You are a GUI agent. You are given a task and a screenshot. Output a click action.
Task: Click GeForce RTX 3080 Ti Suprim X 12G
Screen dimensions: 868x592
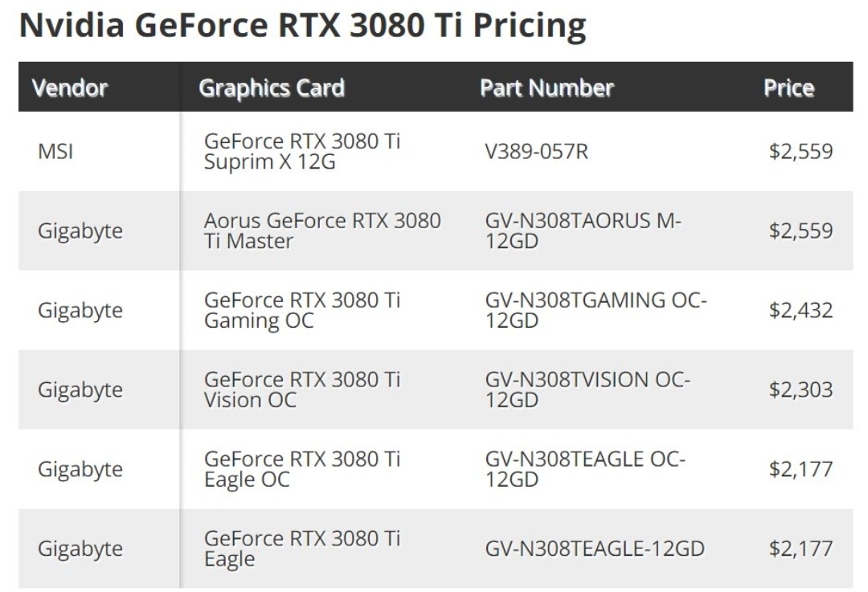(302, 151)
